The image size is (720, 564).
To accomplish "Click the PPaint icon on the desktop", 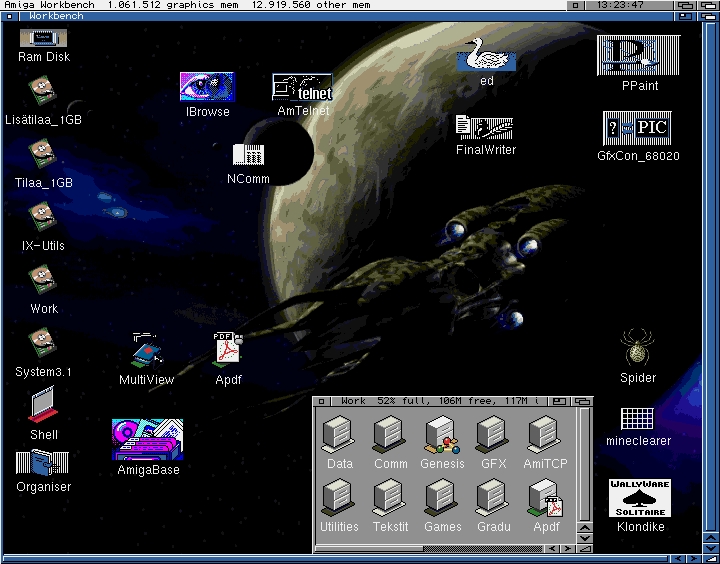I will coord(638,56).
